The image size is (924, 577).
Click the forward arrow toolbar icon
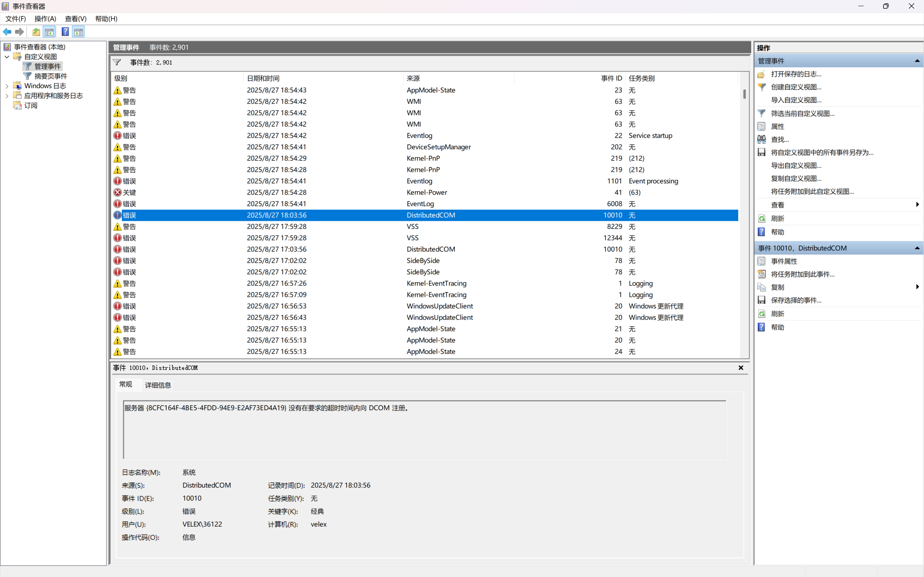pos(19,32)
